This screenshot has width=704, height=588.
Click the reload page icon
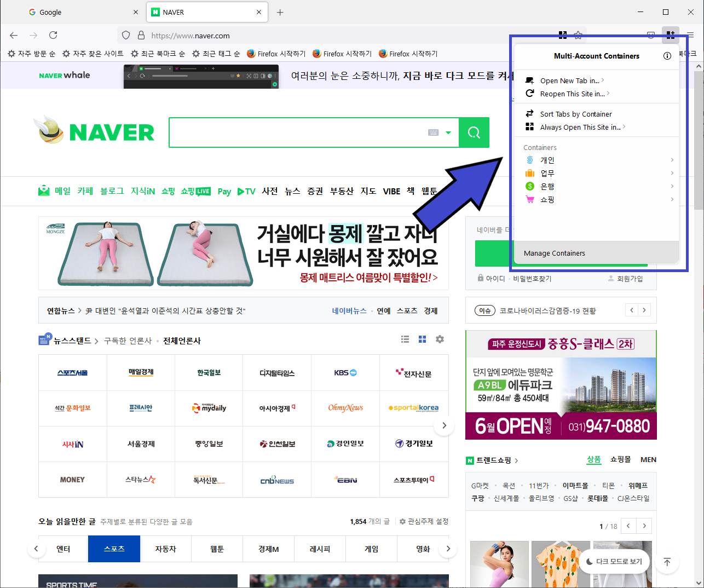pos(53,35)
